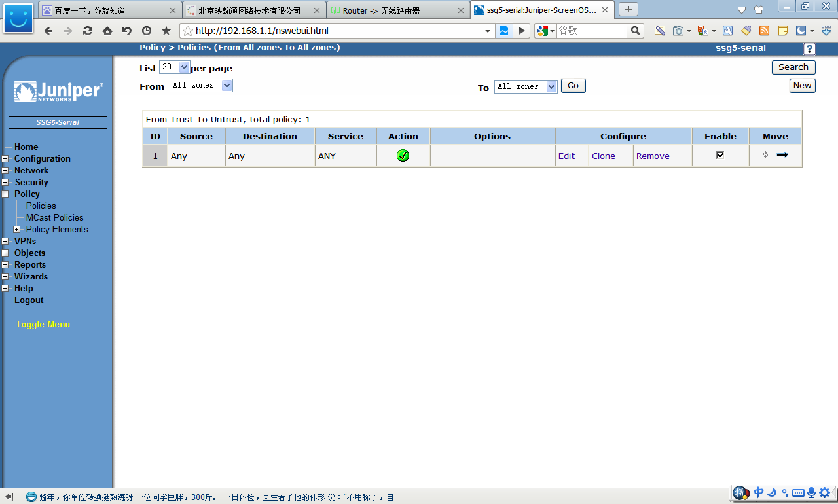
Task: Reload the page with refresh icon
Action: point(87,31)
